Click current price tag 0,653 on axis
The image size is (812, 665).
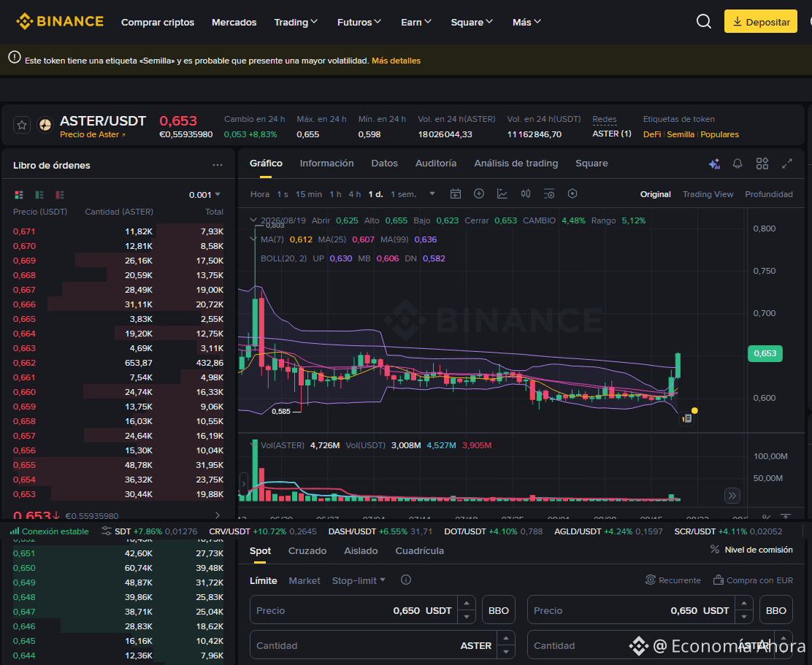coord(765,353)
